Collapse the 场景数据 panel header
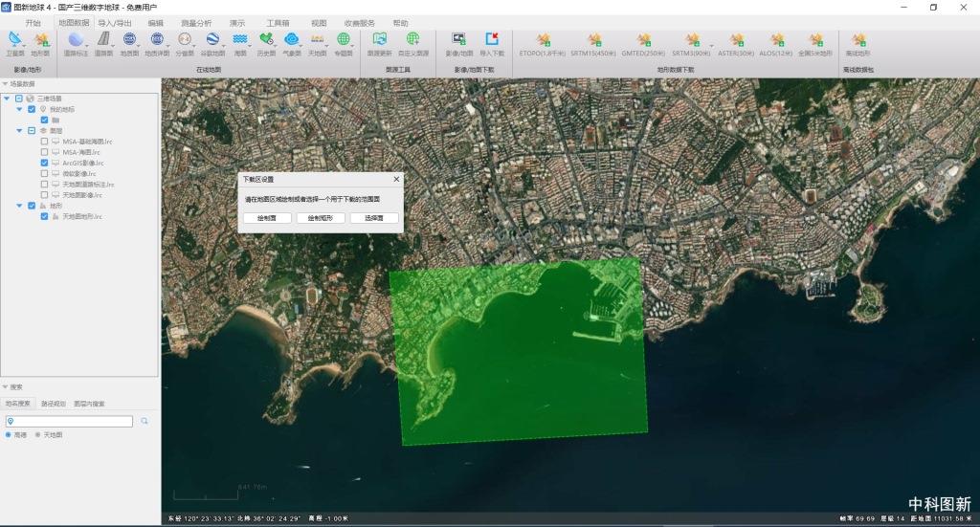The height and width of the screenshot is (527, 980). pyautogui.click(x=5, y=83)
